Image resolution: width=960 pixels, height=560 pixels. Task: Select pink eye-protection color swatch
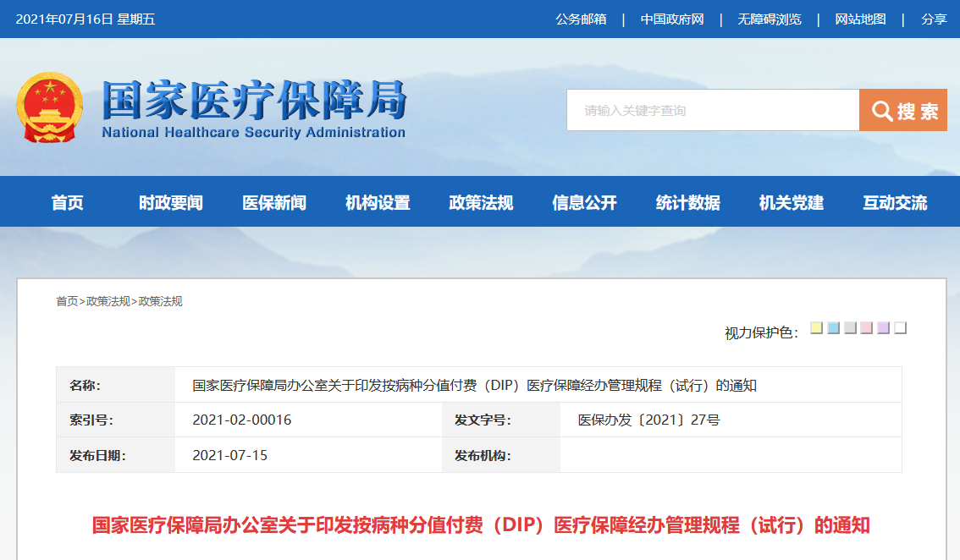point(866,327)
